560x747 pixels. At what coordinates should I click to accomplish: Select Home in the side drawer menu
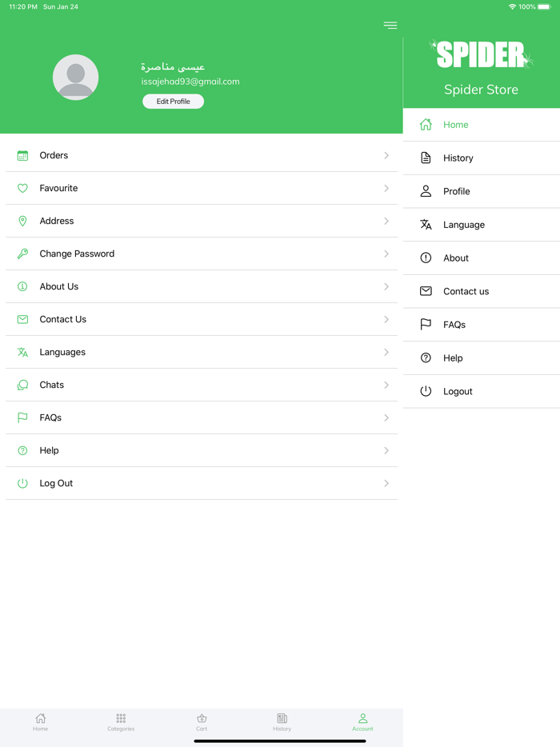coord(482,124)
